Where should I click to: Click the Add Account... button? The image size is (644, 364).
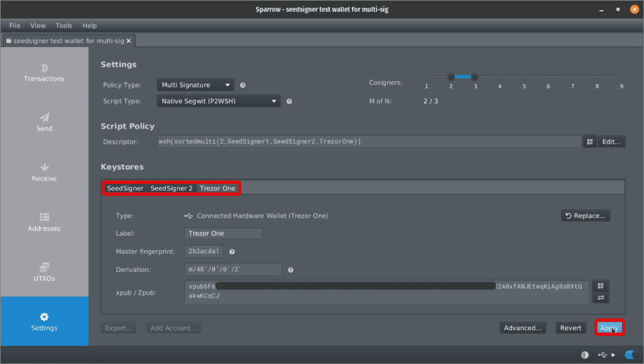point(174,328)
